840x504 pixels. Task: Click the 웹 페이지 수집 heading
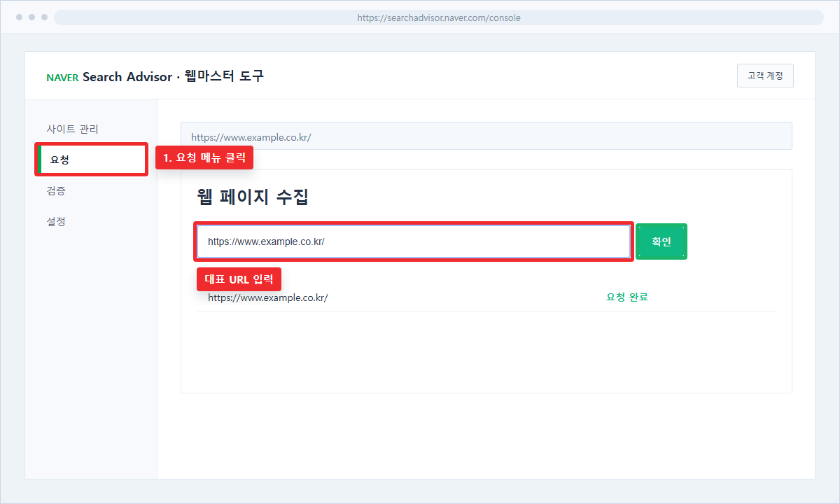point(253,197)
